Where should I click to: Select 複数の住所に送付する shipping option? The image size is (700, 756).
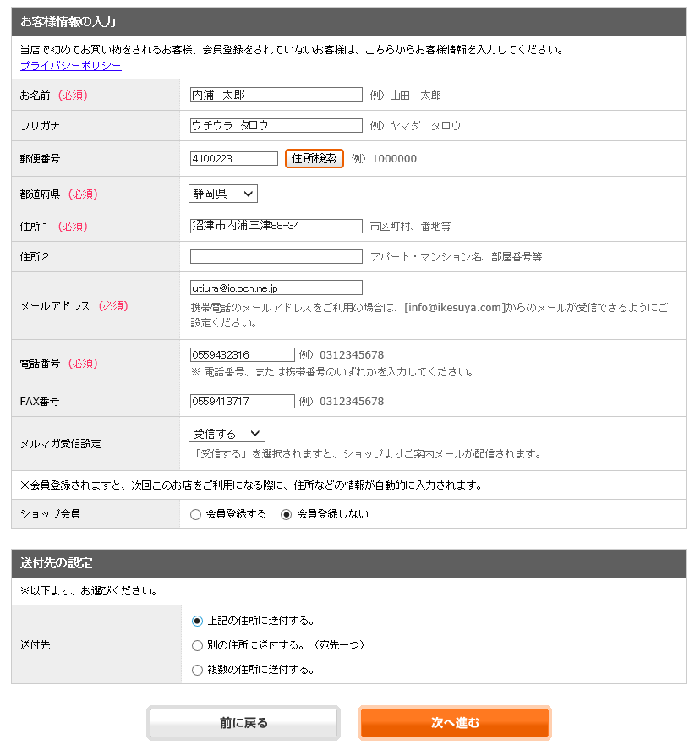point(195,670)
